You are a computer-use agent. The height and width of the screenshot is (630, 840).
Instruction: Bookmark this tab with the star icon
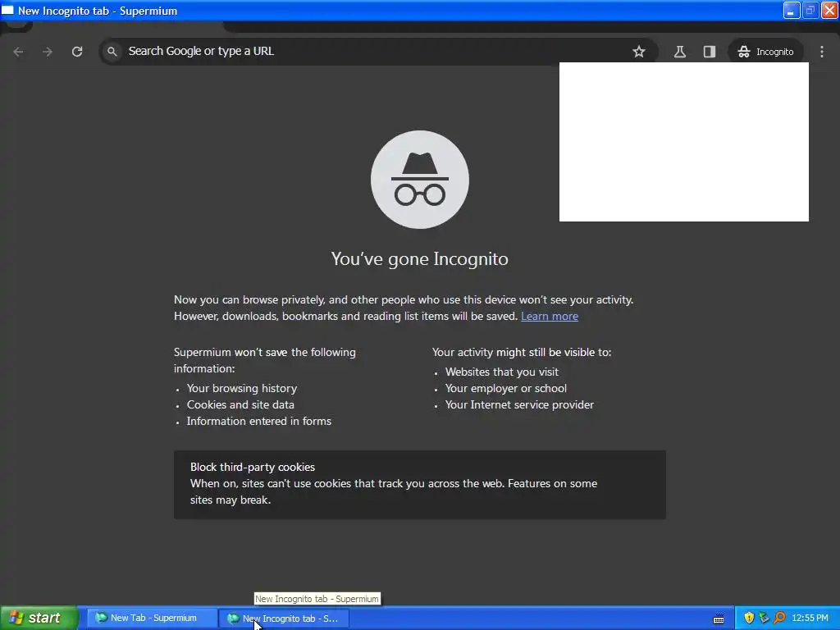pos(638,52)
